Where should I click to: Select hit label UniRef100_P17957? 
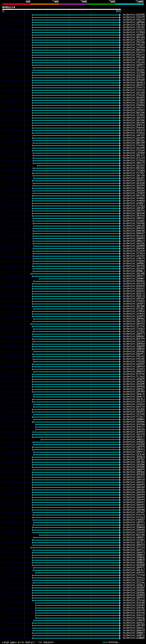[x=134, y=173]
